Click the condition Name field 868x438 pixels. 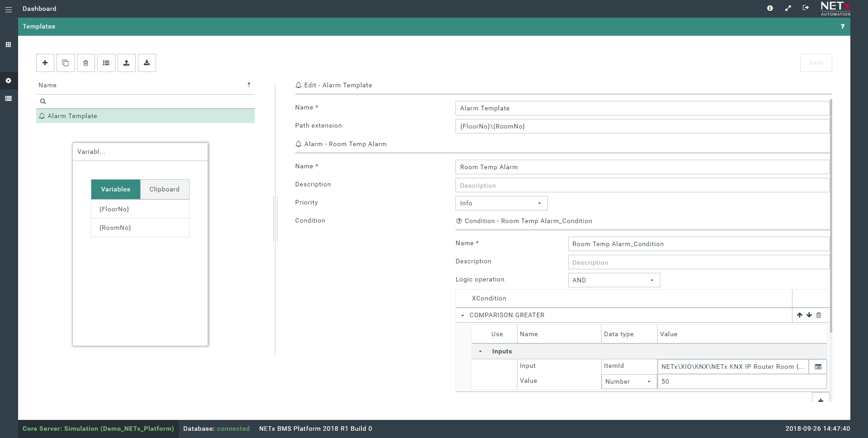[699, 244]
